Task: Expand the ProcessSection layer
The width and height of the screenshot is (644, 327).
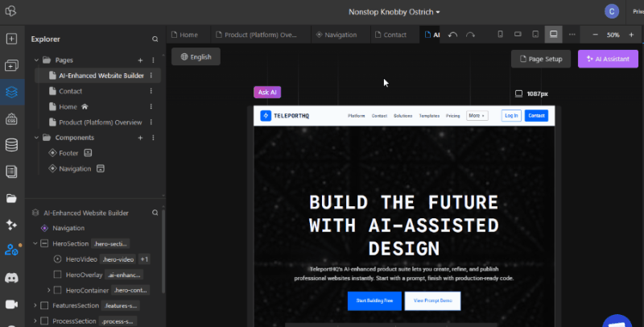Action: coord(35,321)
